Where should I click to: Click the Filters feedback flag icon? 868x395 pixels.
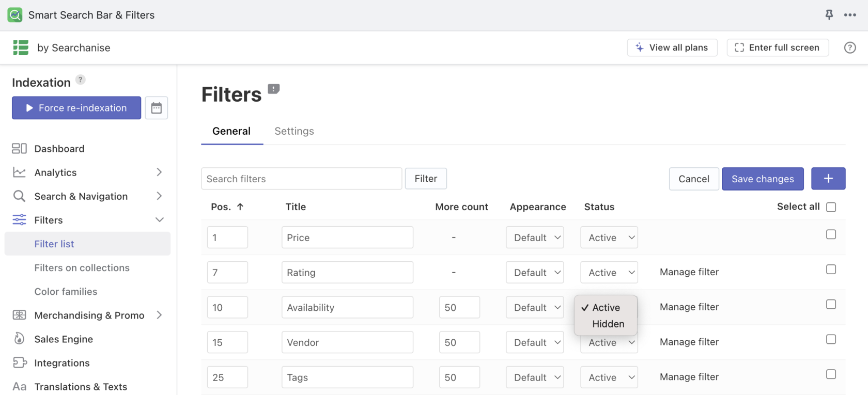tap(274, 89)
